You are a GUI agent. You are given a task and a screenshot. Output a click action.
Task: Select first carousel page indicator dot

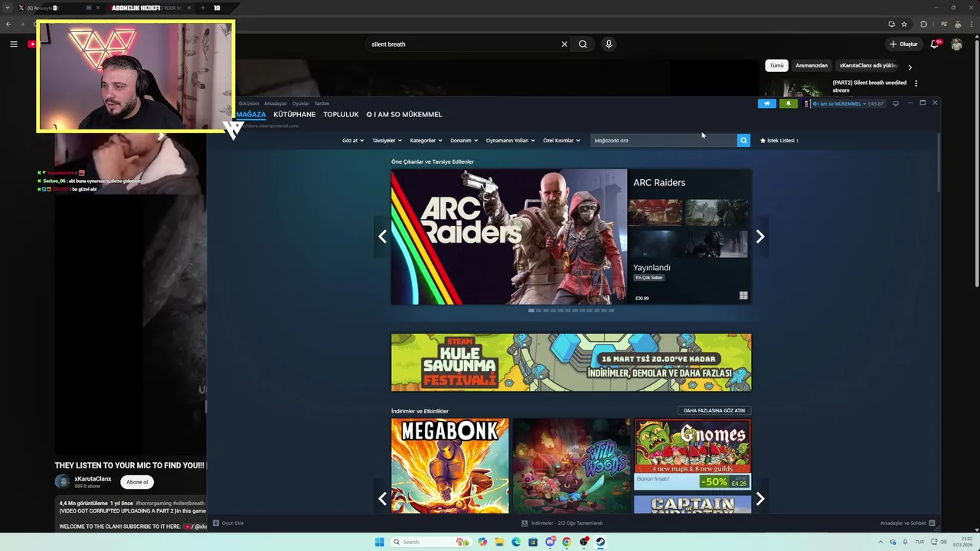[x=531, y=311]
